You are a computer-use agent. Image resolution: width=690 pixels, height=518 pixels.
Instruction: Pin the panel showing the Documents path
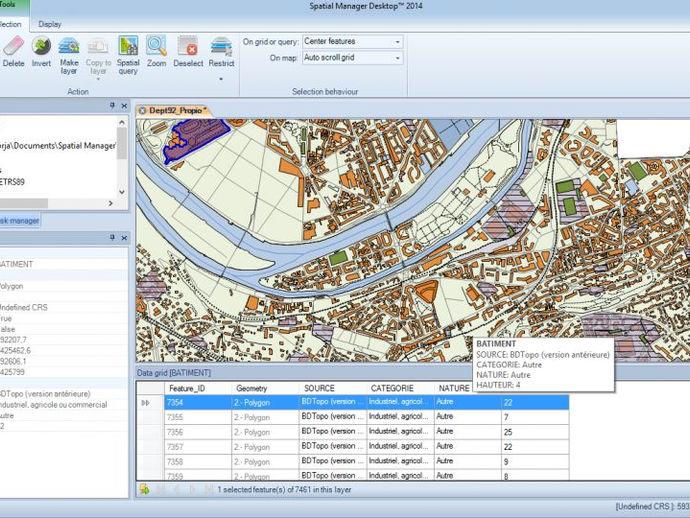tap(112, 106)
